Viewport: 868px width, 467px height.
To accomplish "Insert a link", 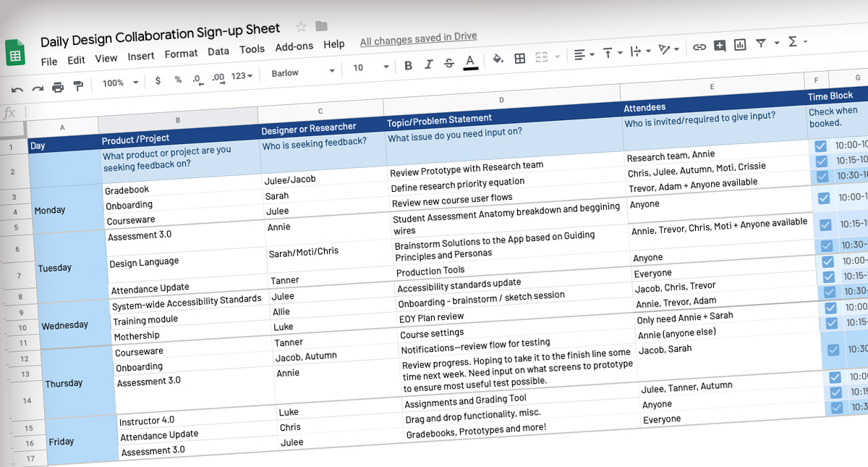I will 699,45.
